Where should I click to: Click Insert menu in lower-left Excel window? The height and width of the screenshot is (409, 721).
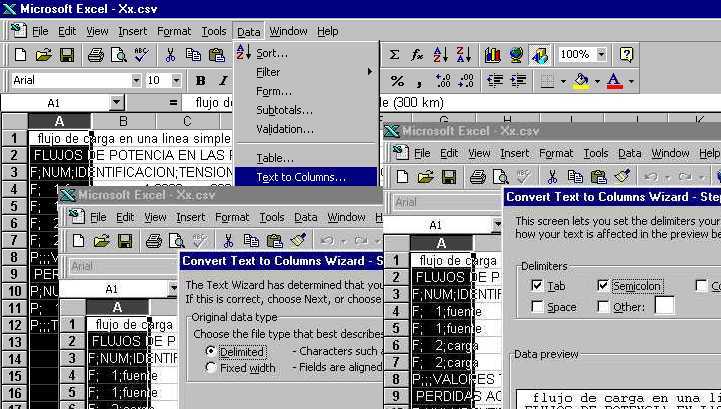pyautogui.click(x=190, y=217)
